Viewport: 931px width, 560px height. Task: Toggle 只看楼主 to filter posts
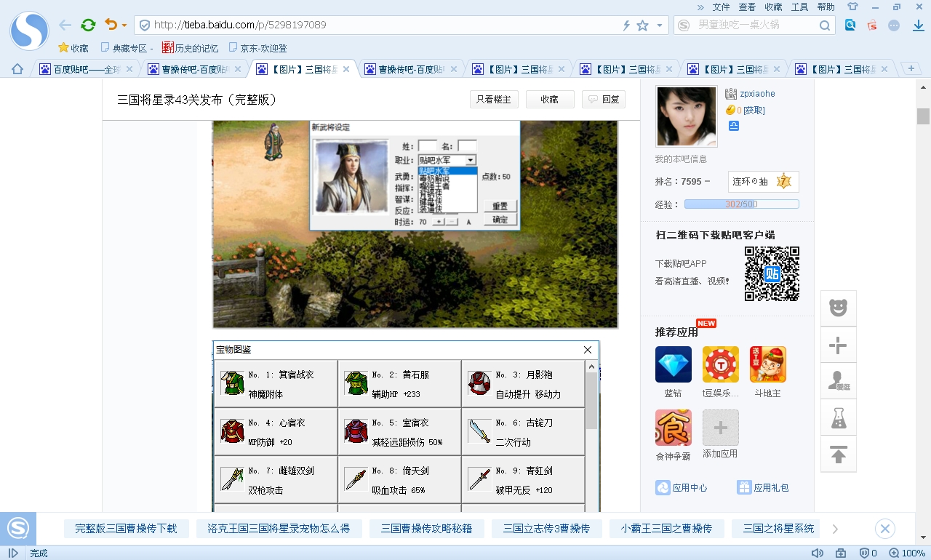(x=494, y=100)
